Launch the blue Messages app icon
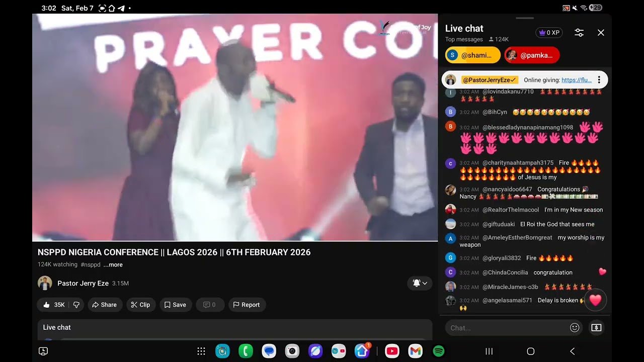 click(x=269, y=351)
